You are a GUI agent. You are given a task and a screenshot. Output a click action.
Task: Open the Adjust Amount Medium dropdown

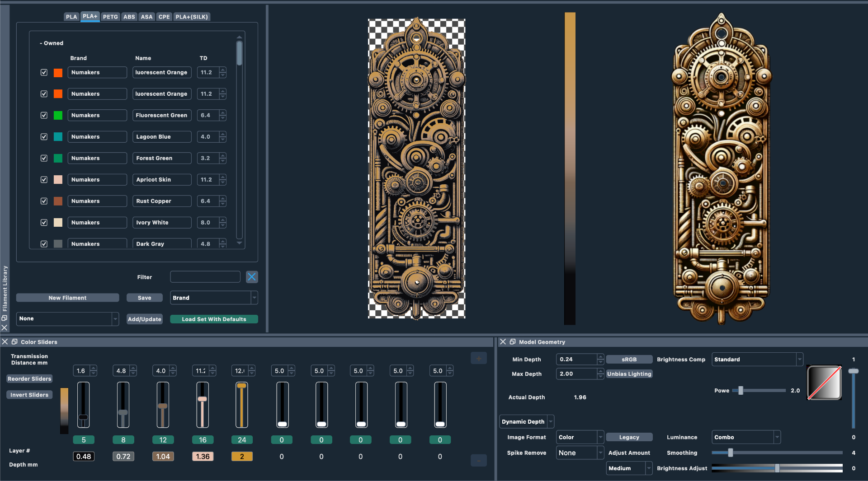click(x=629, y=468)
